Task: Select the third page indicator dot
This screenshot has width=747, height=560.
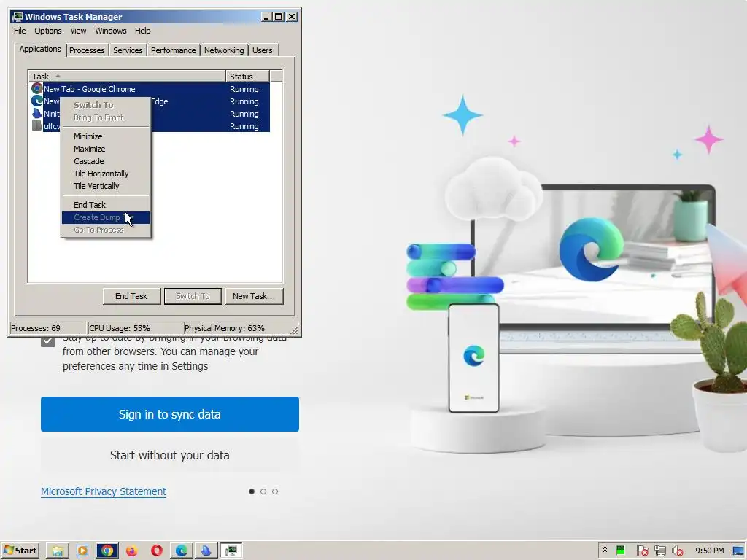Action: tap(275, 491)
